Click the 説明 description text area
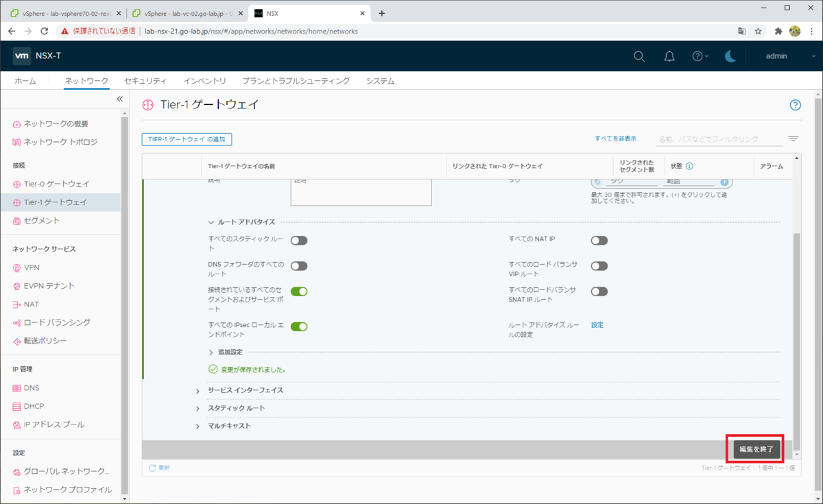Screen dimensions: 823x504 (x=361, y=192)
